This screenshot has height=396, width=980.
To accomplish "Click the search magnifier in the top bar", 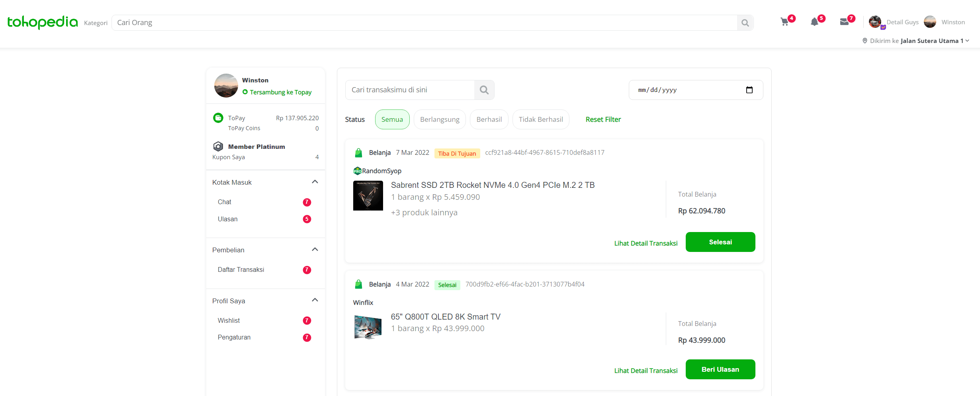I will pos(745,23).
